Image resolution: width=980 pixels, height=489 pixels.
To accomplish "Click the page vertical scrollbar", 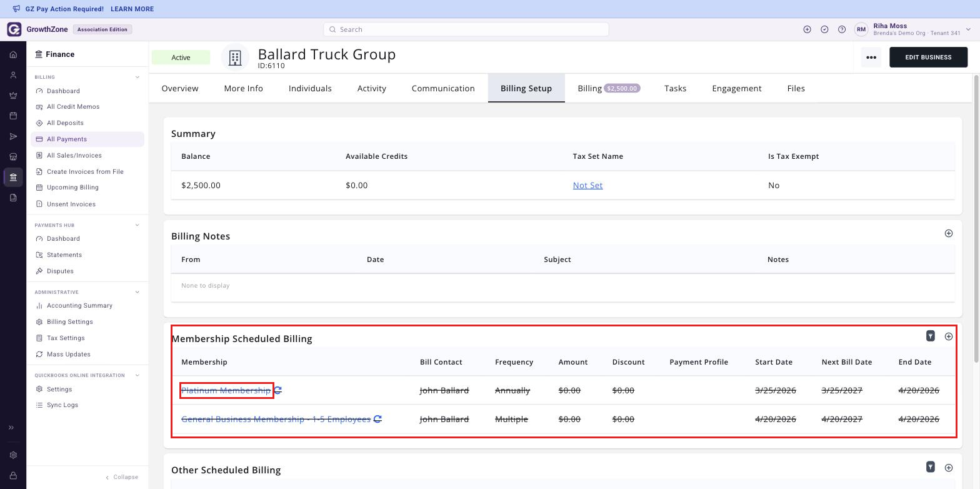I will pos(976,219).
